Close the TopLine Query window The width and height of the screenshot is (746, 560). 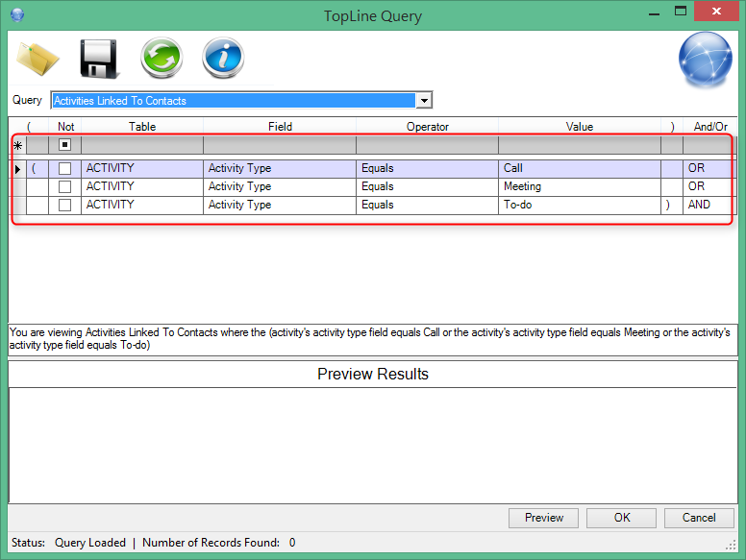tap(716, 12)
